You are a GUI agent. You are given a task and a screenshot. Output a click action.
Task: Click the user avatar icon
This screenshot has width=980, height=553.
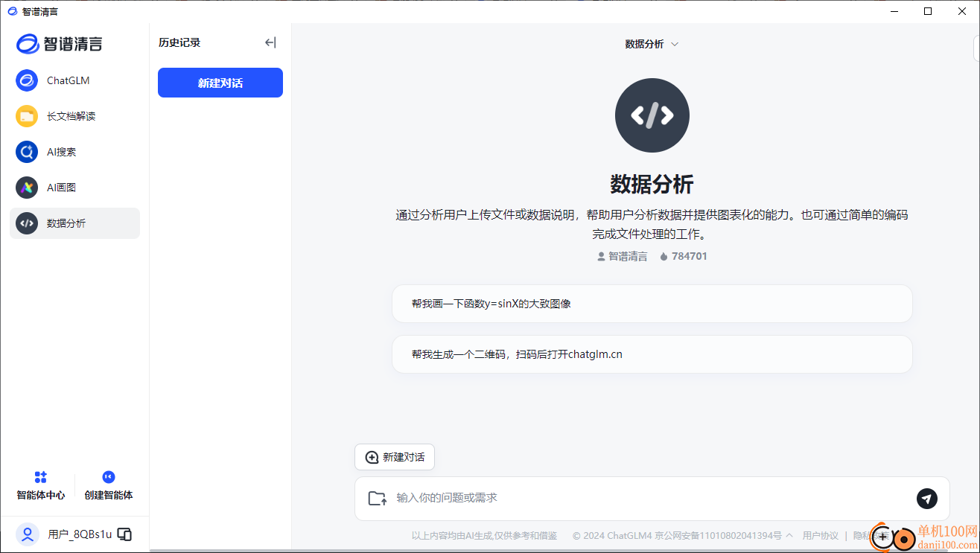(x=28, y=534)
